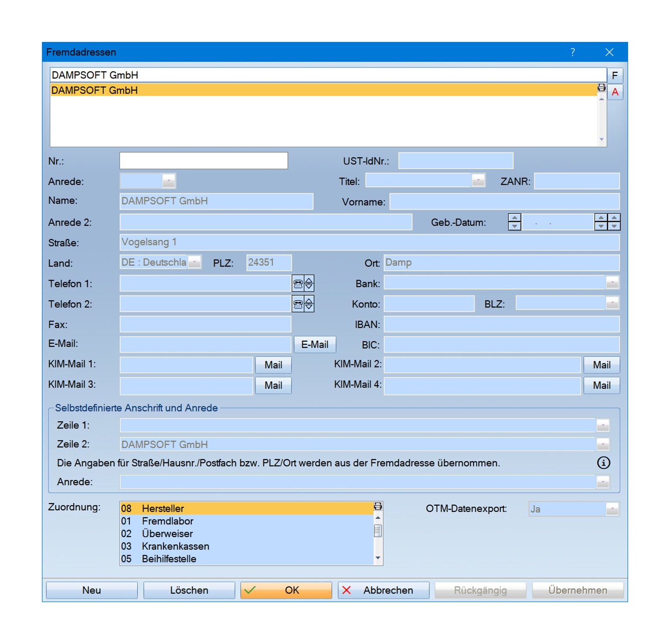Image resolution: width=670 pixels, height=644 pixels.
Task: Decrease Geb.-Datum day stepper down arrow
Action: [515, 226]
